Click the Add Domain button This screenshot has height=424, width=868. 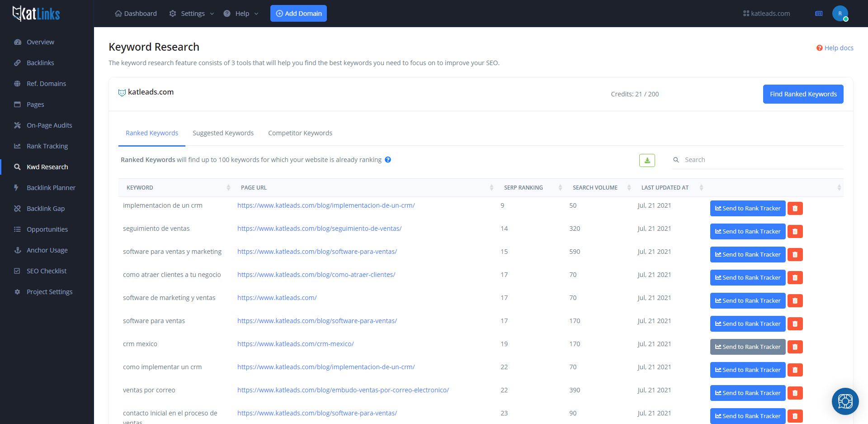pyautogui.click(x=298, y=14)
